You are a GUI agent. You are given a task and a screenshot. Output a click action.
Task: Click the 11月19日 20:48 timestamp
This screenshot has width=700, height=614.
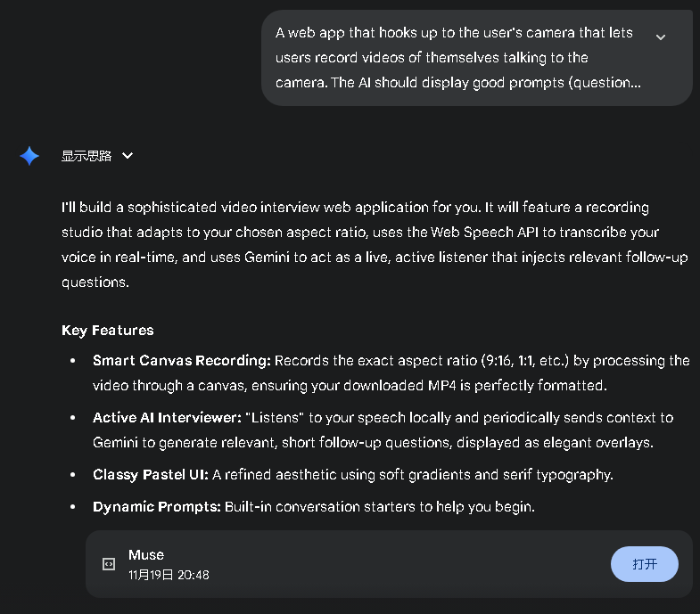169,575
